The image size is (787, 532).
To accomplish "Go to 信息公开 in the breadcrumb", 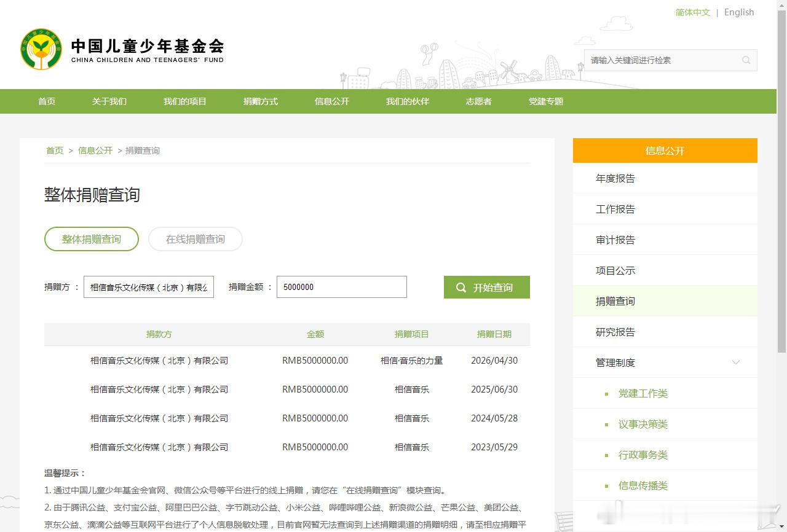I will coord(95,151).
